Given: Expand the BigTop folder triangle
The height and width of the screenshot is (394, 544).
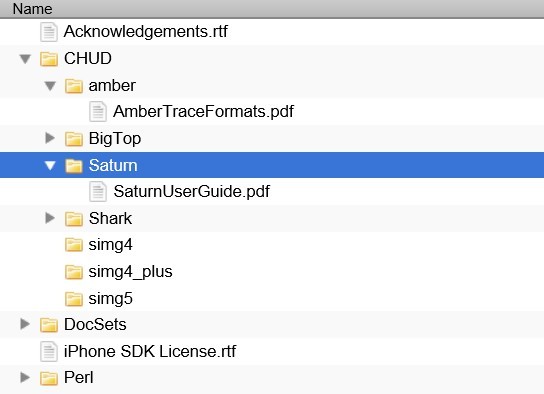Looking at the screenshot, I should coord(50,138).
